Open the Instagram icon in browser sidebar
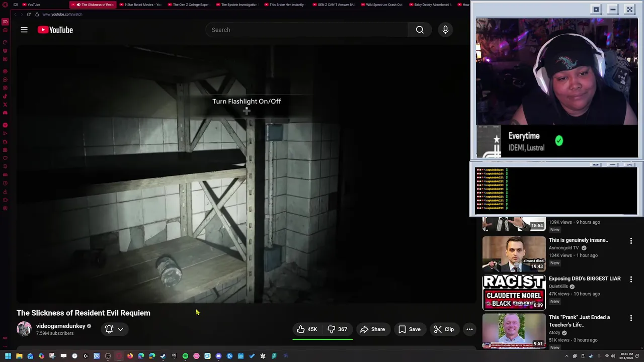Viewport: 644px width, 362px height. (x=5, y=87)
